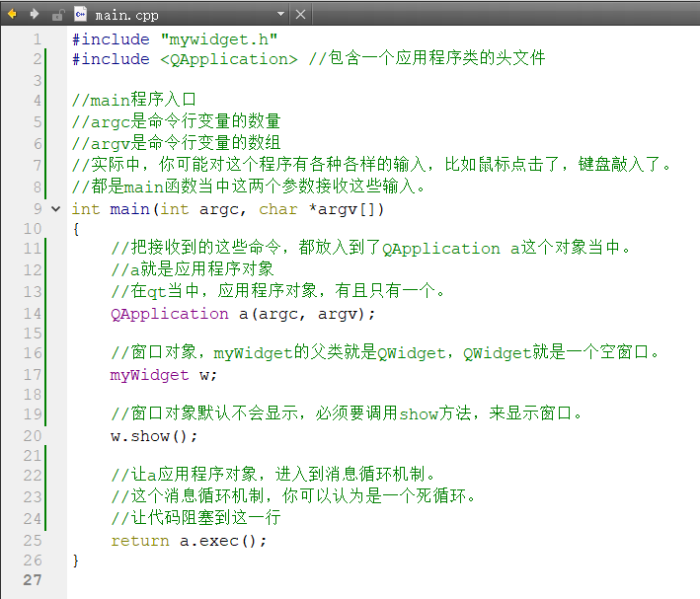Viewport: 700px width, 599px height.
Task: Click the main.cpp file name label
Action: click(x=126, y=15)
